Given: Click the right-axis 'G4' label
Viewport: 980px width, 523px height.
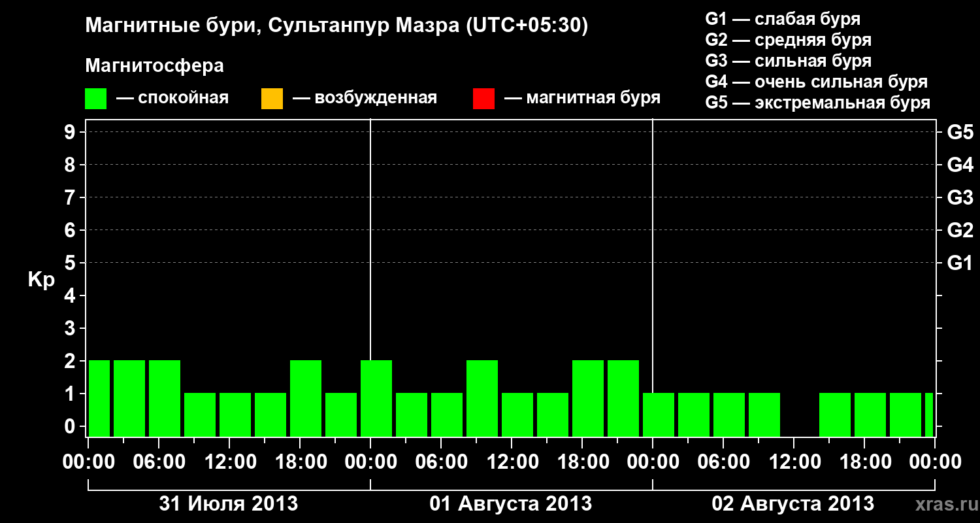Looking at the screenshot, I should tap(960, 165).
